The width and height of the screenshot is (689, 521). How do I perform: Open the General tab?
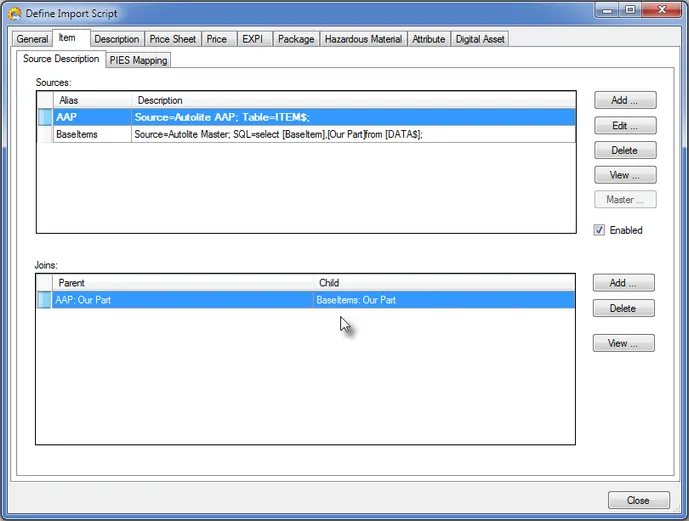point(32,39)
